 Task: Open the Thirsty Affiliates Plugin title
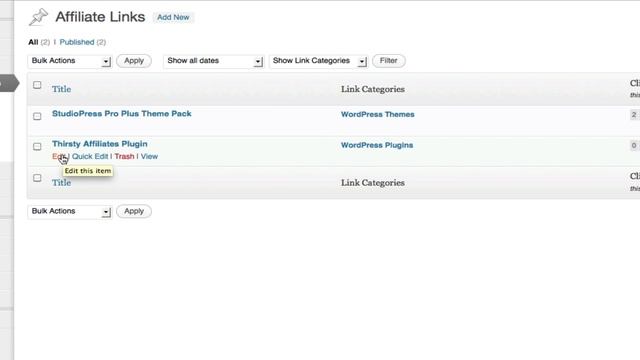tap(100, 144)
